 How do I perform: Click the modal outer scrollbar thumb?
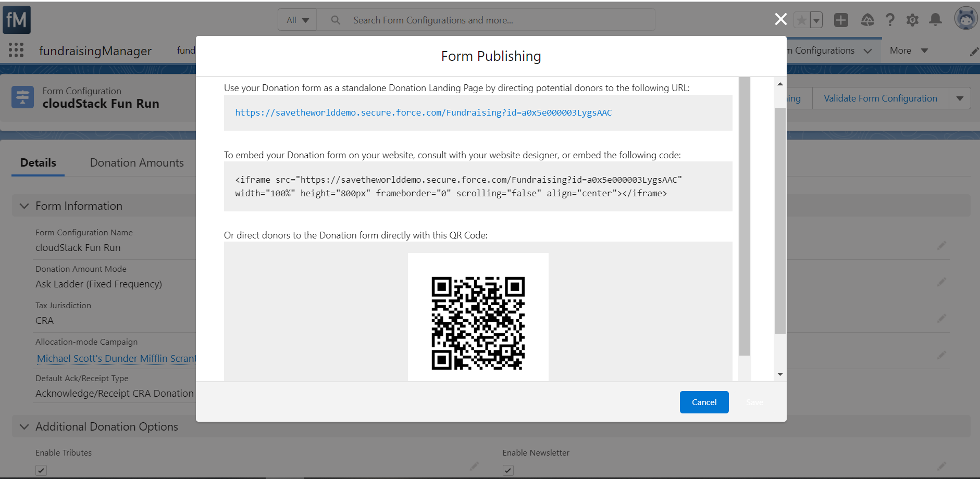(x=780, y=221)
